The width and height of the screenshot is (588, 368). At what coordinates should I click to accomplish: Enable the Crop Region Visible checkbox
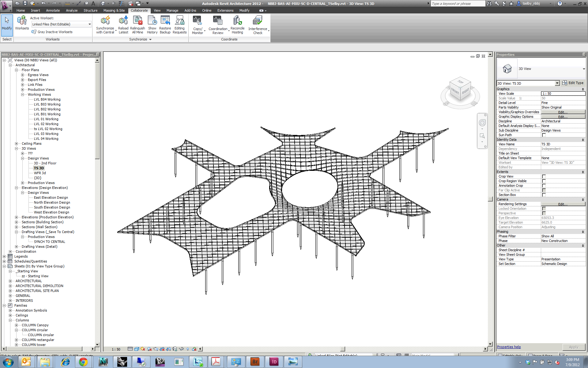coord(544,181)
